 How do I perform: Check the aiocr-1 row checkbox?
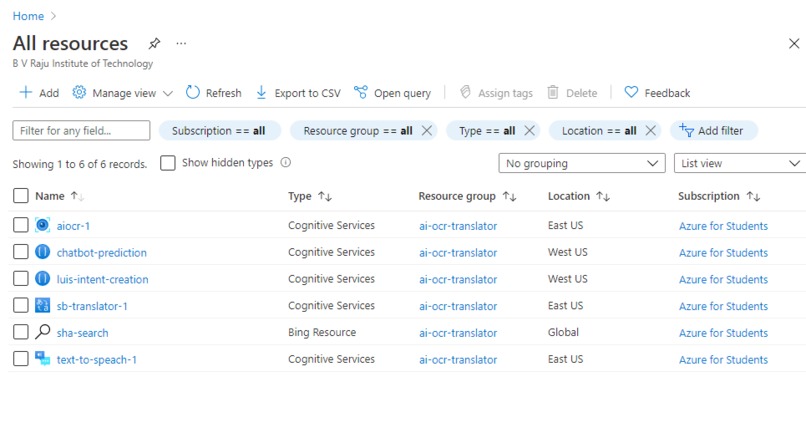21,225
